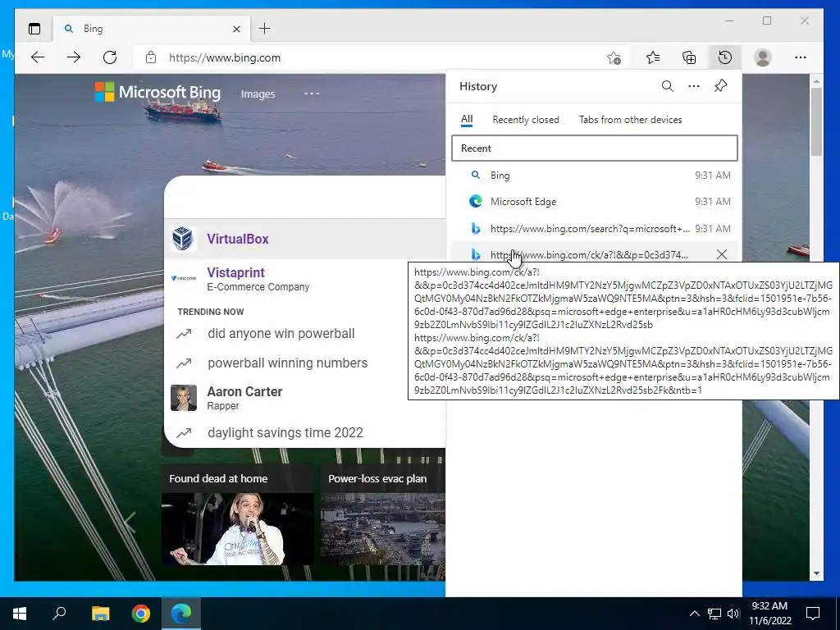
Task: Open the notification center icon
Action: coord(813,614)
